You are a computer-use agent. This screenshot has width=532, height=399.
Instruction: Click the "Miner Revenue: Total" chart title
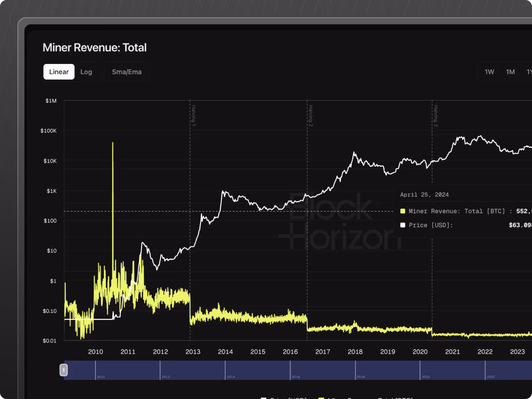pos(95,47)
